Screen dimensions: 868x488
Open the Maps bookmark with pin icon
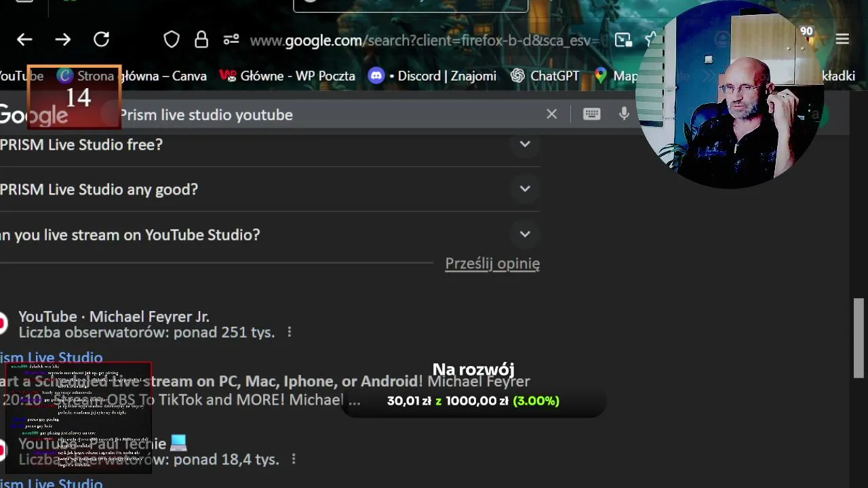[x=616, y=76]
